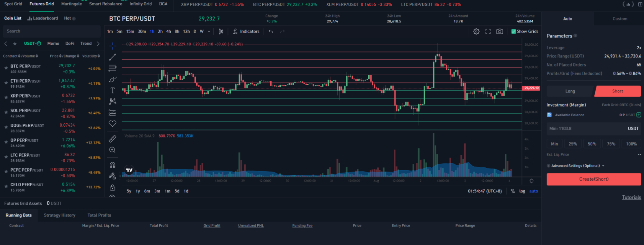Expand more timeframe options dropdown
This screenshot has width=644, height=245.
[209, 31]
